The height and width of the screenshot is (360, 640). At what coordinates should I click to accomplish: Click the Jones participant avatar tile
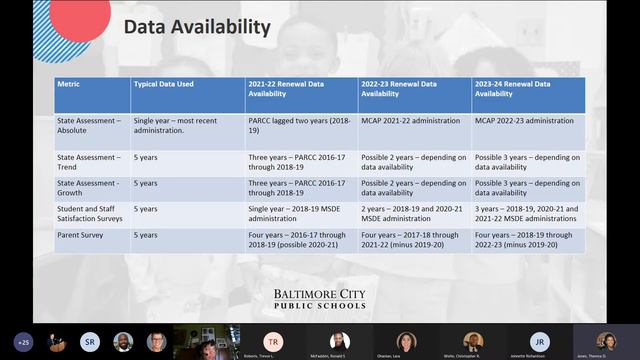point(607,342)
